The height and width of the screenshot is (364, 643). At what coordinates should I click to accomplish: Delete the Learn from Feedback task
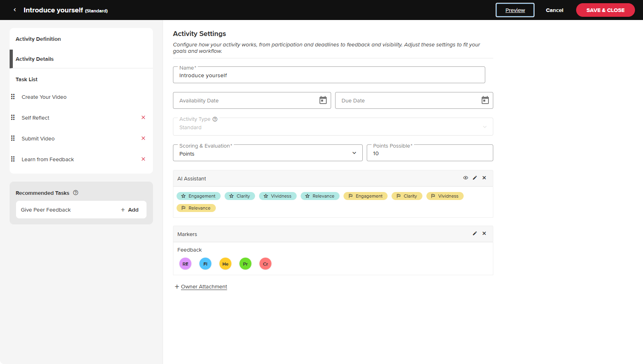coord(143,159)
